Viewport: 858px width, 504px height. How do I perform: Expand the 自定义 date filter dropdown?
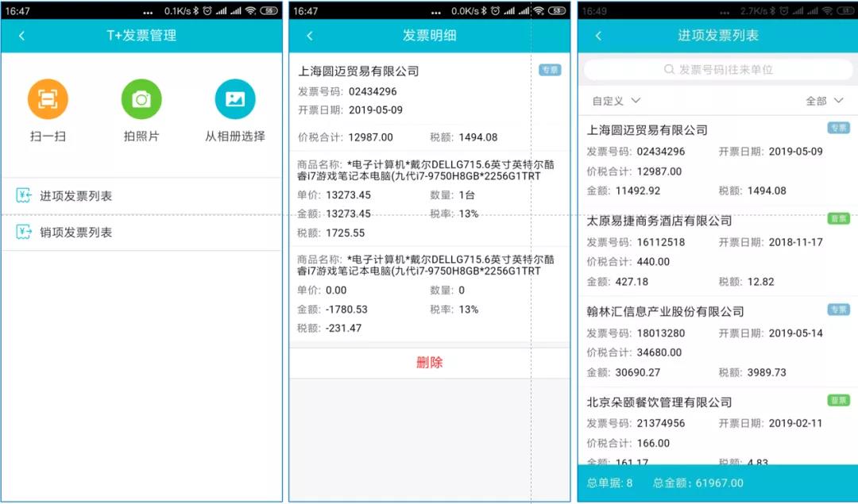pos(616,101)
